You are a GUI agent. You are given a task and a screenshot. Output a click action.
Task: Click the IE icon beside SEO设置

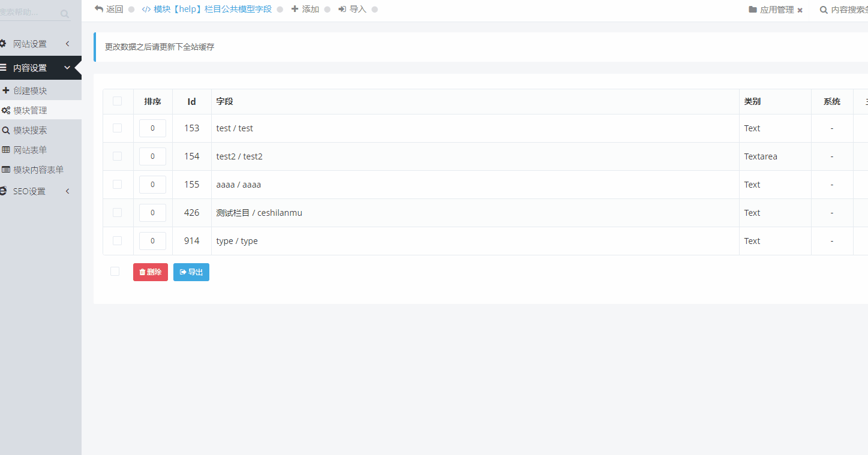[3, 191]
